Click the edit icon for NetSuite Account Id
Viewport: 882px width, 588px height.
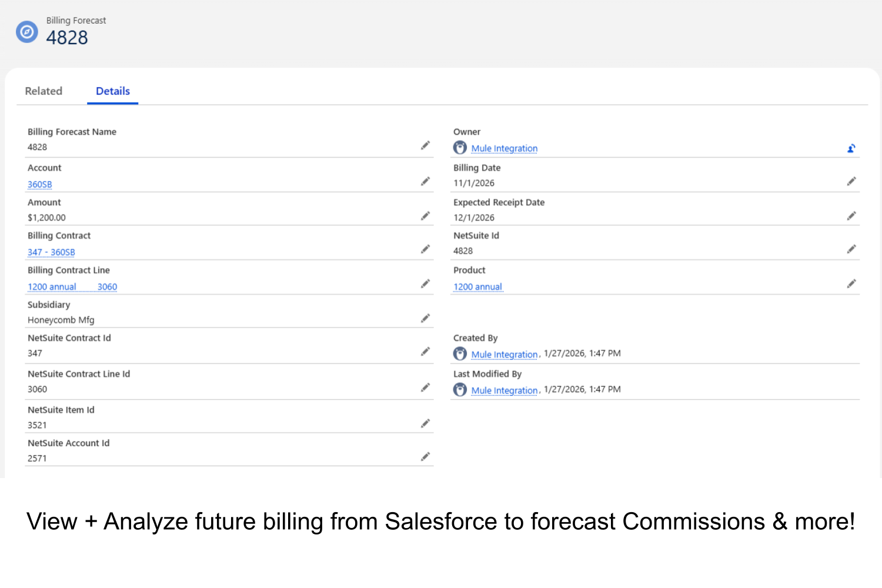pos(425,456)
